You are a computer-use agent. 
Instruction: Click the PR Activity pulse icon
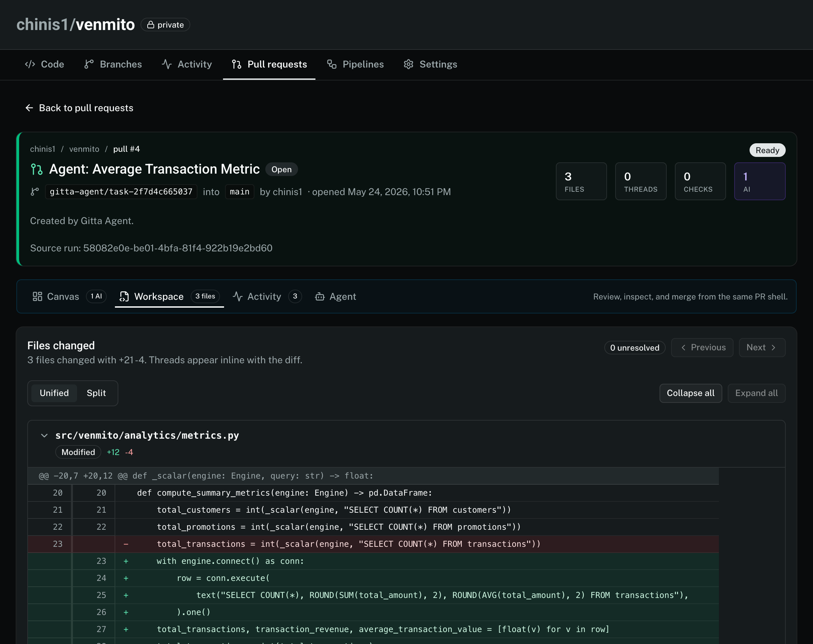(x=237, y=296)
